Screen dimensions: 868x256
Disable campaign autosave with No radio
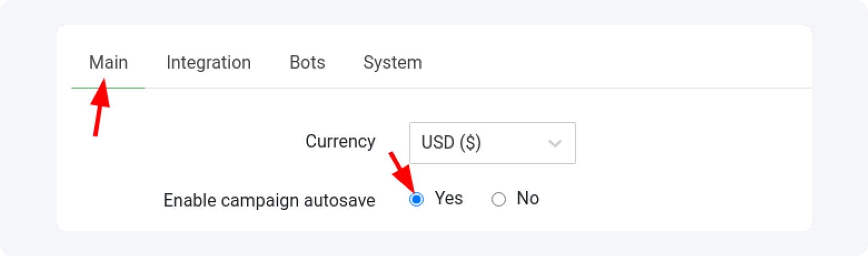498,199
